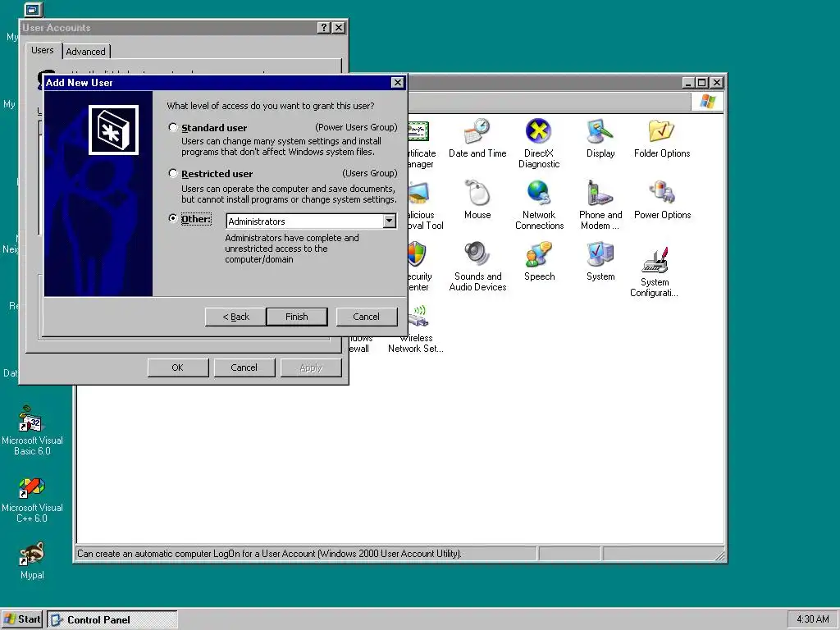Open the Display control panel icon
840x630 pixels.
click(x=600, y=138)
